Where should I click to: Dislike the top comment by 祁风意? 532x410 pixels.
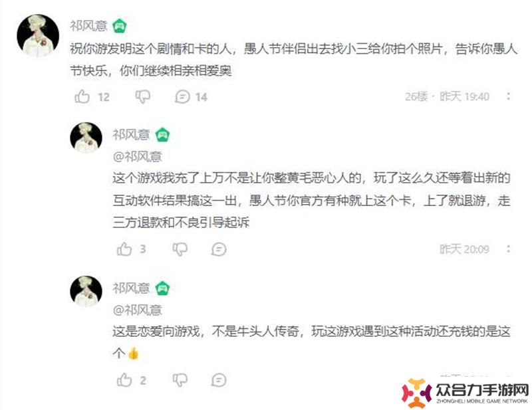coord(143,97)
